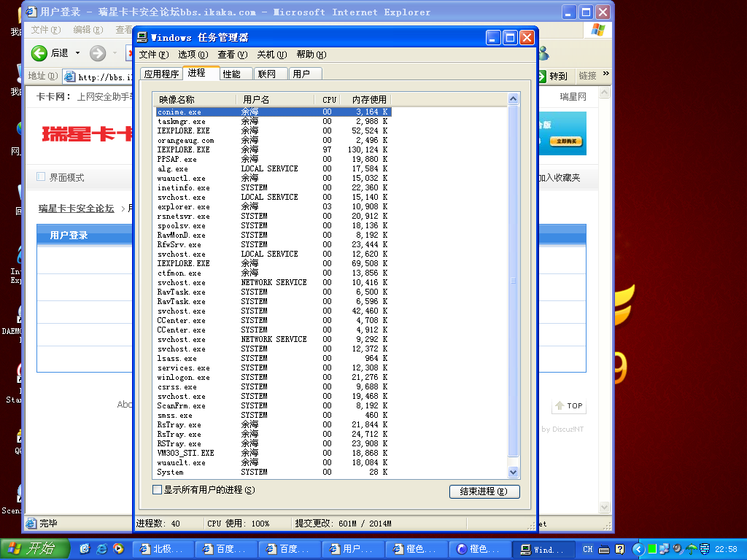Select the taskmgr.exe process row
747x560 pixels.
(274, 122)
